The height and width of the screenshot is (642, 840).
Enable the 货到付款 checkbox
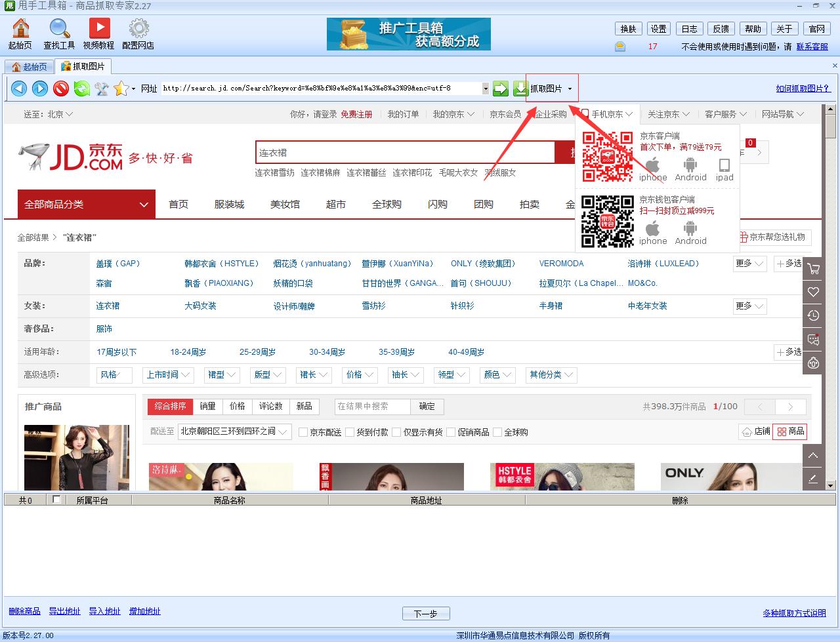pyautogui.click(x=351, y=432)
